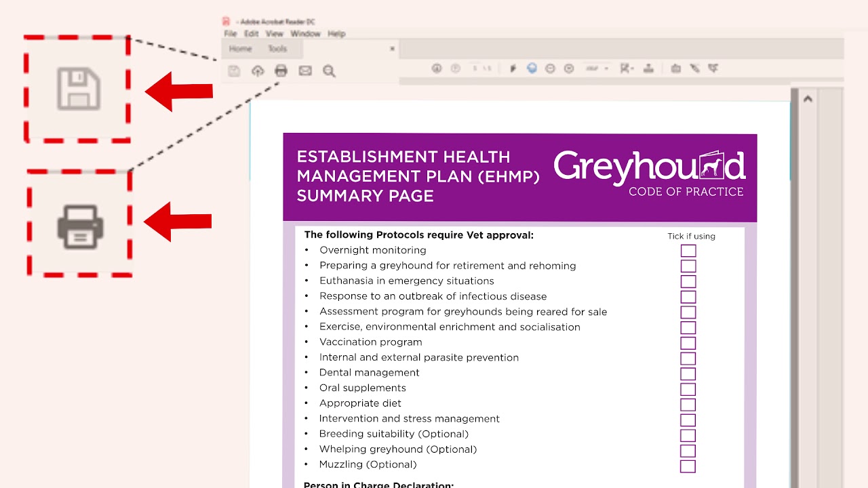Tick the Euthanasia in emergency situations checkbox
868x488 pixels.
point(688,281)
